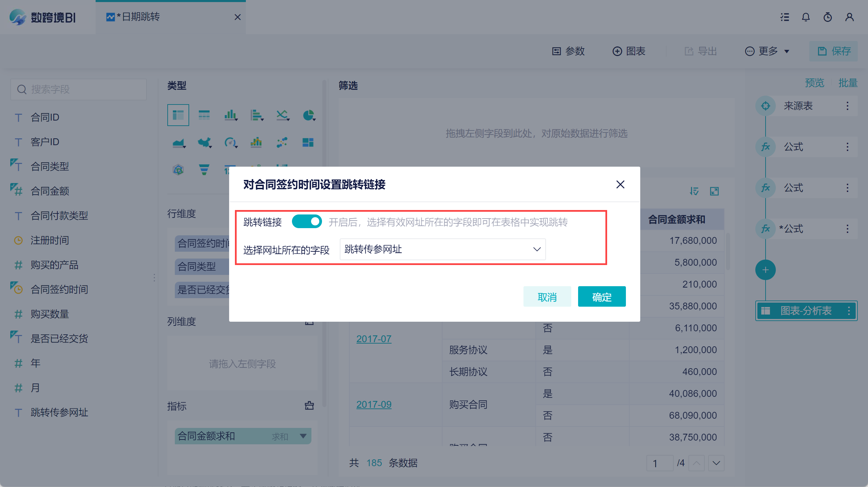
Task: Toggle the 跳转链接 switch off
Action: point(307,222)
